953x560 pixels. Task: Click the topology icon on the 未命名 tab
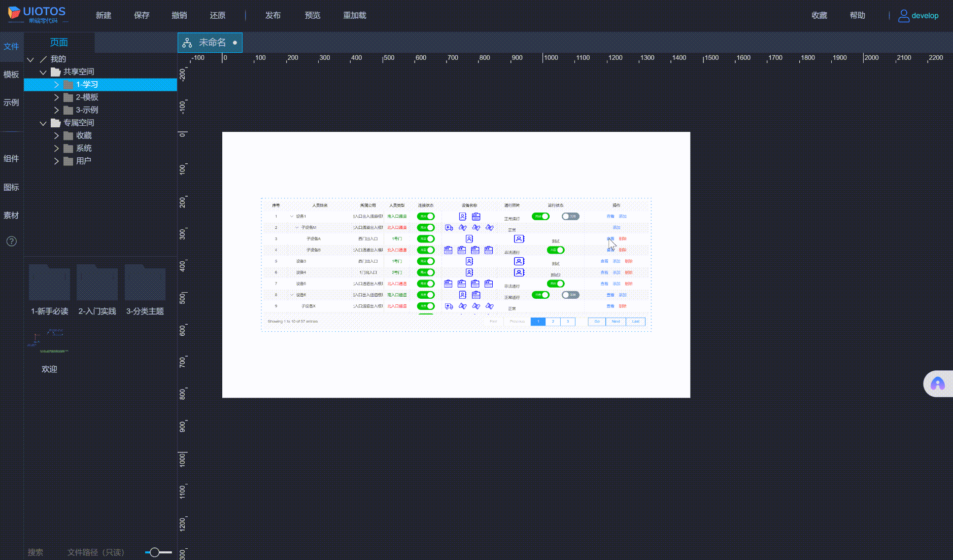[x=187, y=43]
